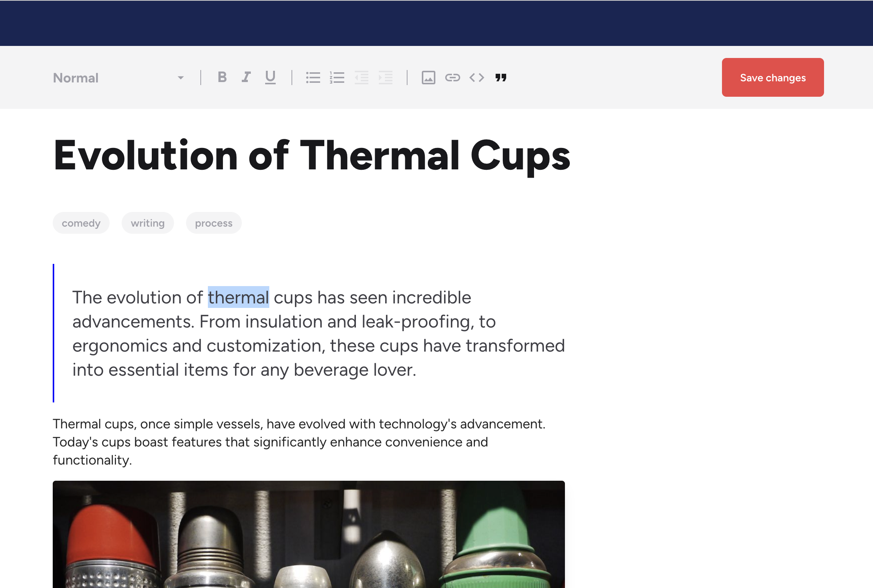Select the process tag
Screen dimensions: 873x588
click(214, 223)
